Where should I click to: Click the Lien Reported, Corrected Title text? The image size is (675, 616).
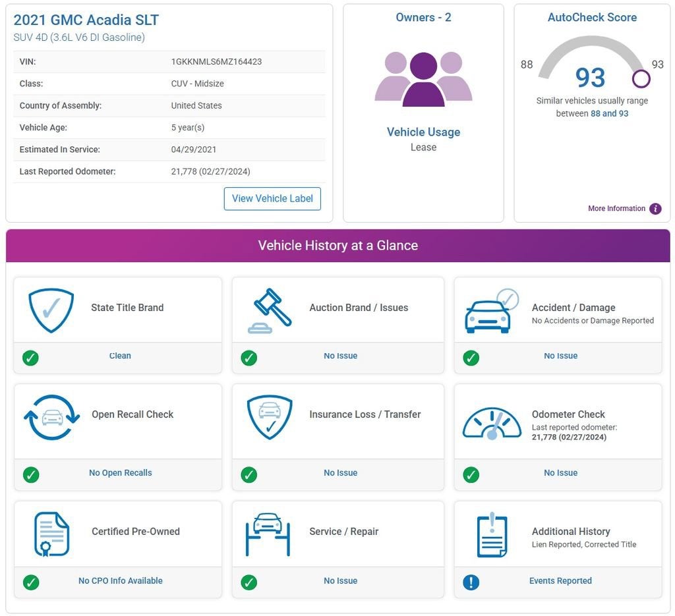coord(584,545)
